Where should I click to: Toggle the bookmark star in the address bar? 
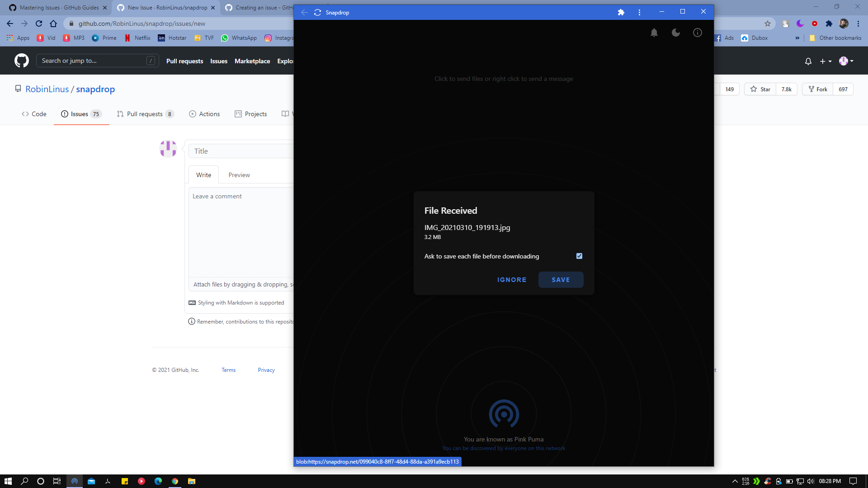[x=768, y=23]
